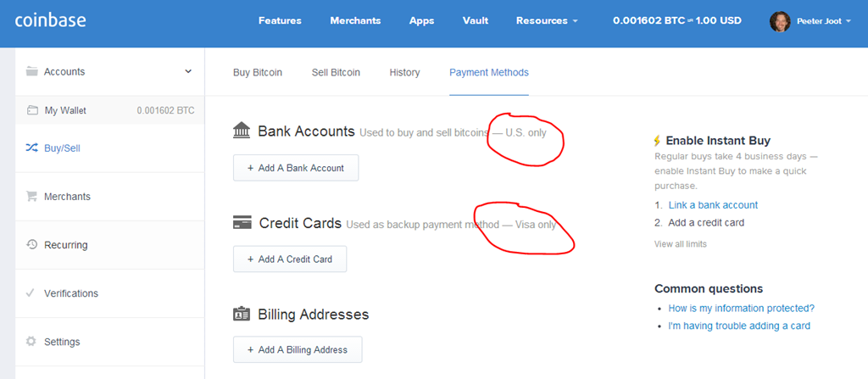The image size is (868, 379).
Task: Click the Billing Addresses heading
Action: (x=314, y=315)
